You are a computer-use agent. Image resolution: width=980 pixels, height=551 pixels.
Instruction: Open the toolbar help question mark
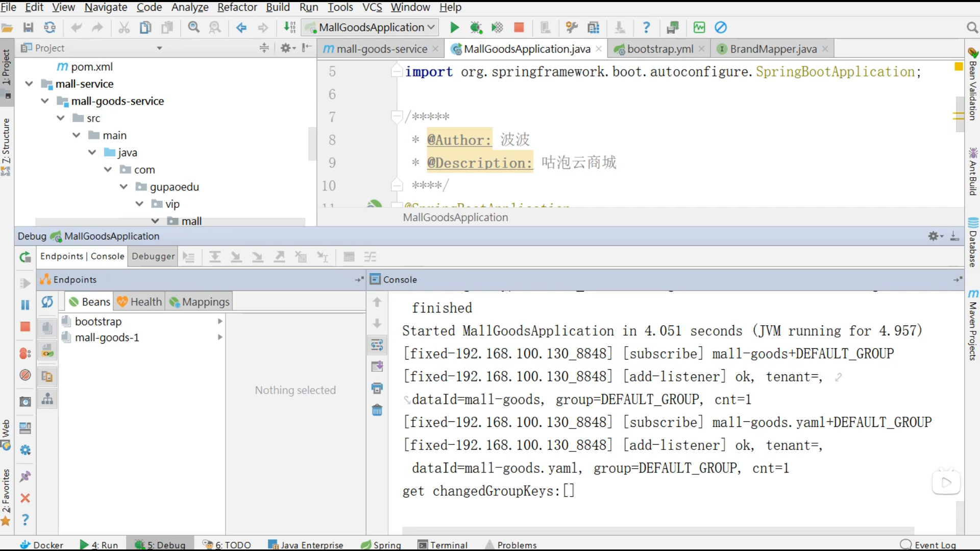646,28
